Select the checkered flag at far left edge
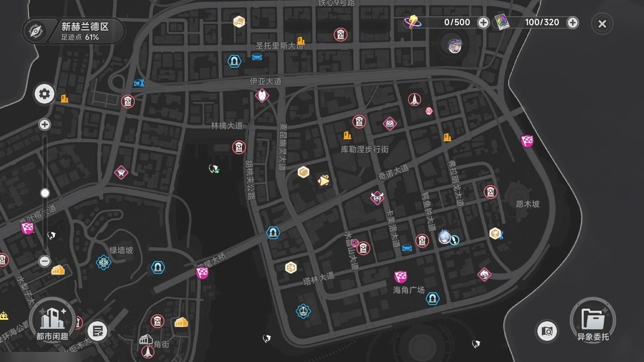Image resolution: width=644 pixels, height=362 pixels. (27, 229)
